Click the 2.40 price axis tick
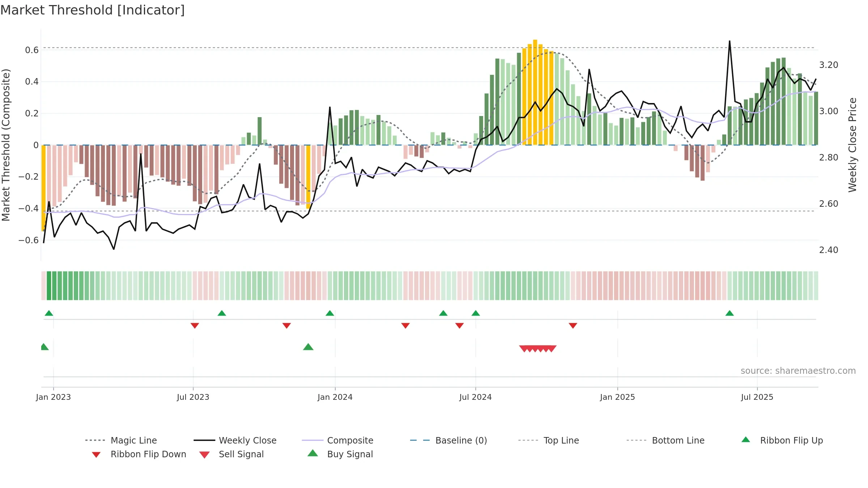This screenshot has width=868, height=488. pos(829,250)
